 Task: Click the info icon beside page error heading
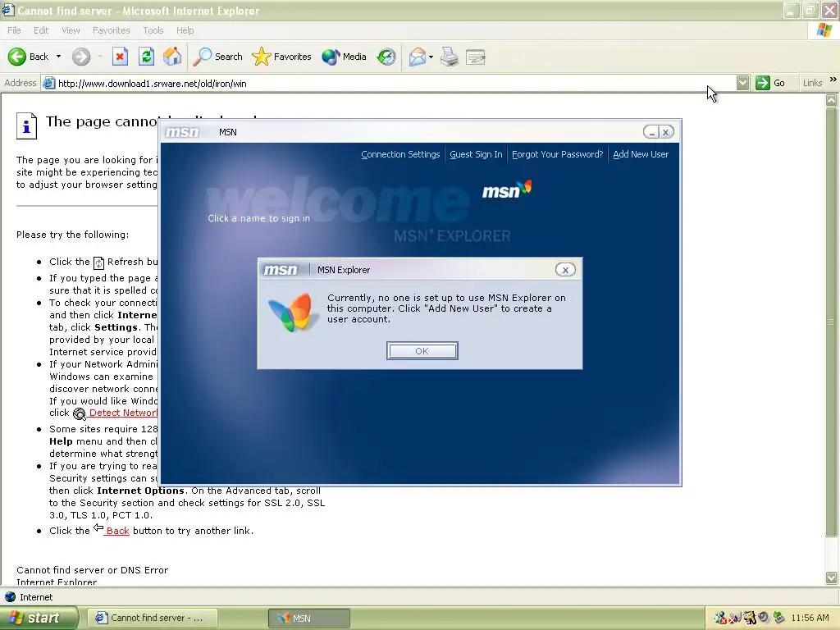tap(26, 126)
